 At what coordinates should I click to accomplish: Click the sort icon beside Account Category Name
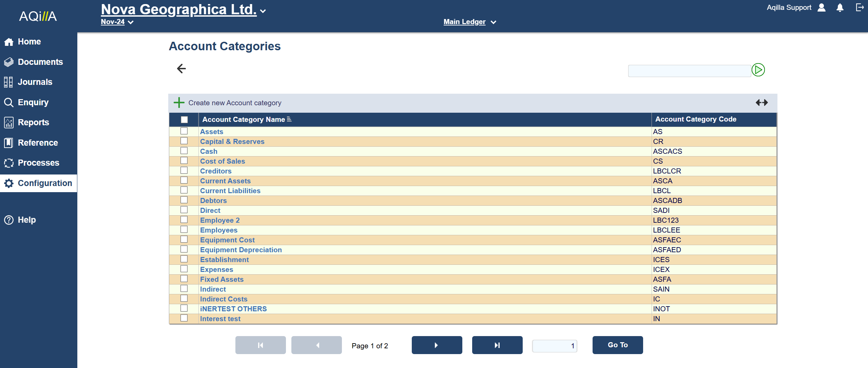point(289,119)
